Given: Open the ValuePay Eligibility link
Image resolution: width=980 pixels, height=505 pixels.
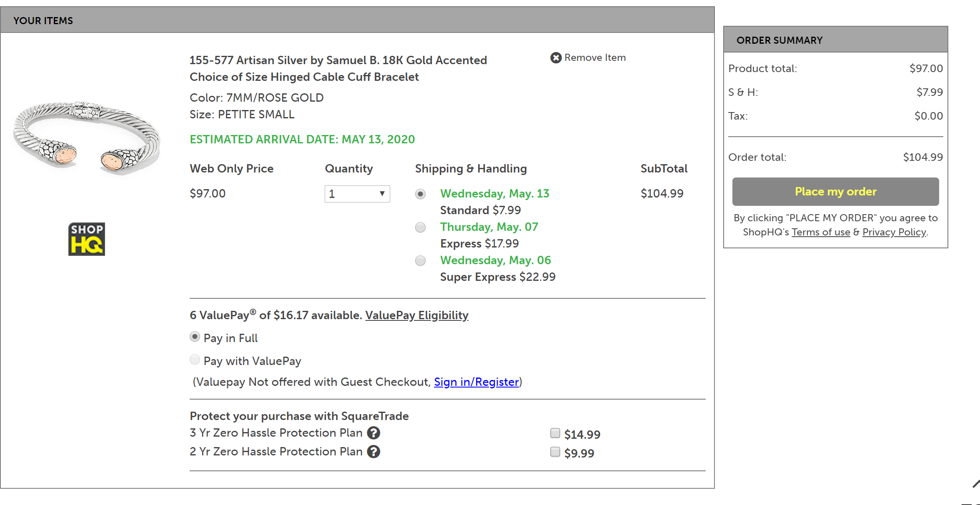Looking at the screenshot, I should click(417, 315).
